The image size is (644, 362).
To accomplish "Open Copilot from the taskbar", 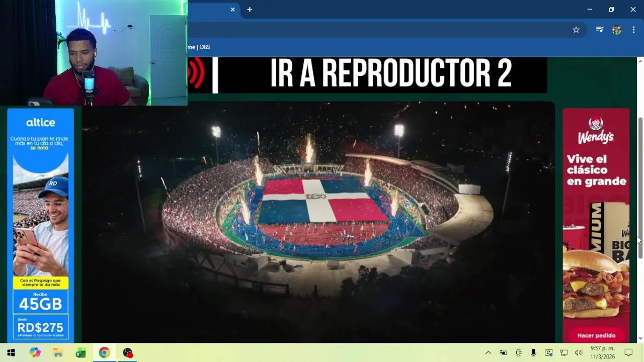I will point(35,352).
